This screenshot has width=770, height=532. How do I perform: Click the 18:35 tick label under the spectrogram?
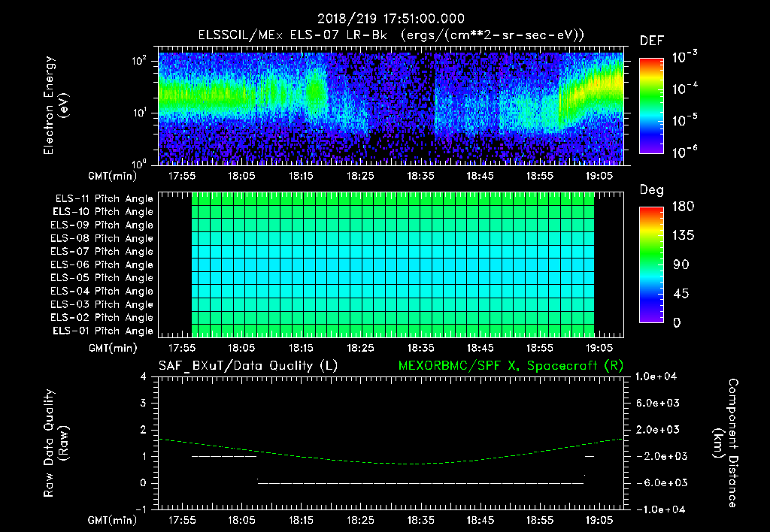[x=420, y=176]
